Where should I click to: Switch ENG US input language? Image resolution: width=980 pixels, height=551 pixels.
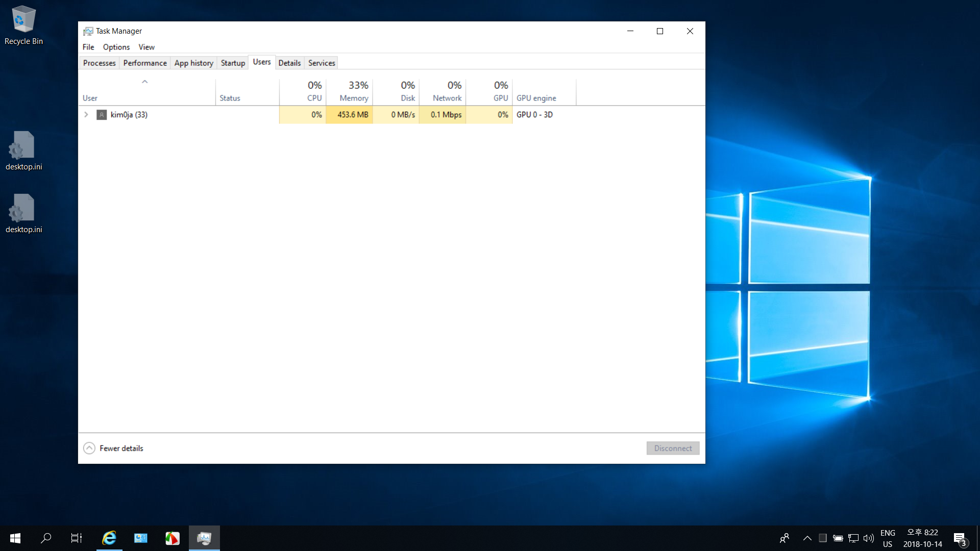pos(888,538)
